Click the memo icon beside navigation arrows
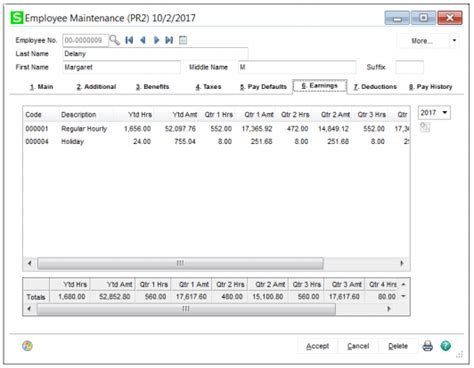The image size is (474, 368). click(183, 40)
